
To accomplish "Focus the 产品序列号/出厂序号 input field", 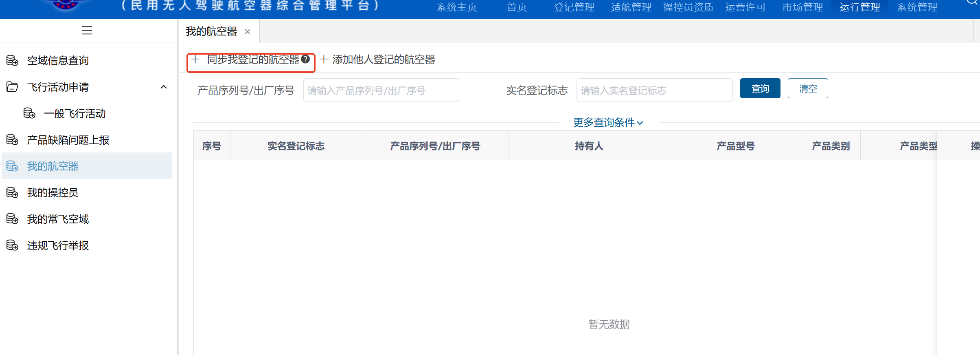I will (x=381, y=90).
